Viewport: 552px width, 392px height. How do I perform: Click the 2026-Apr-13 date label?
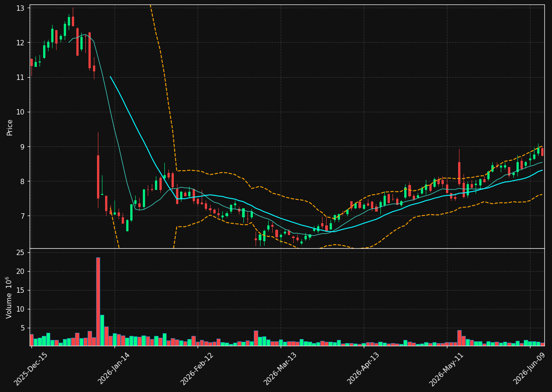click(364, 368)
